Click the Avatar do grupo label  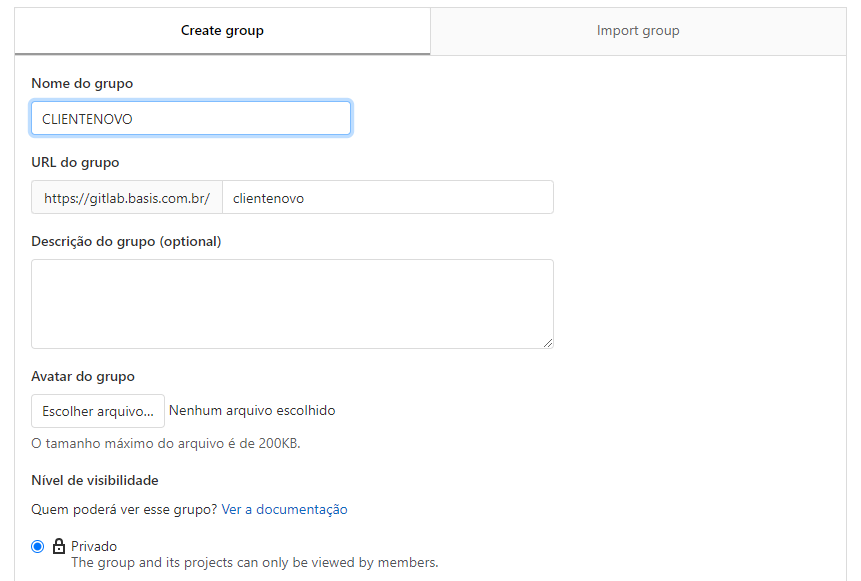click(83, 376)
